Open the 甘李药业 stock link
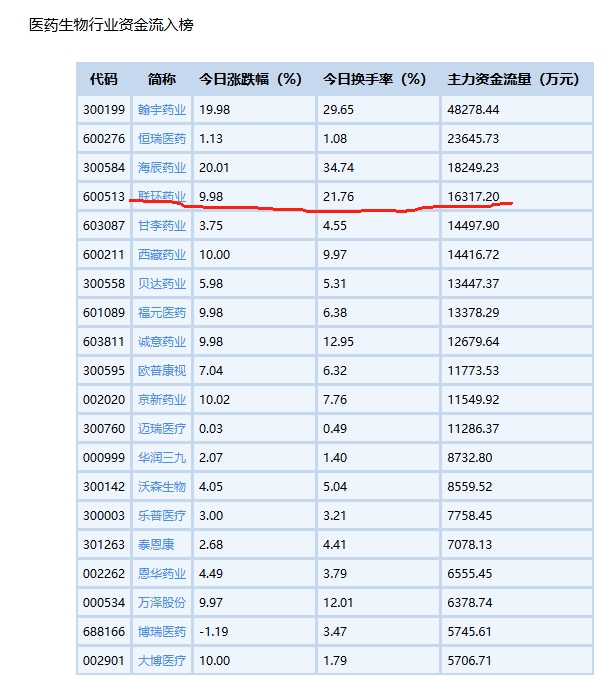 pyautogui.click(x=162, y=226)
